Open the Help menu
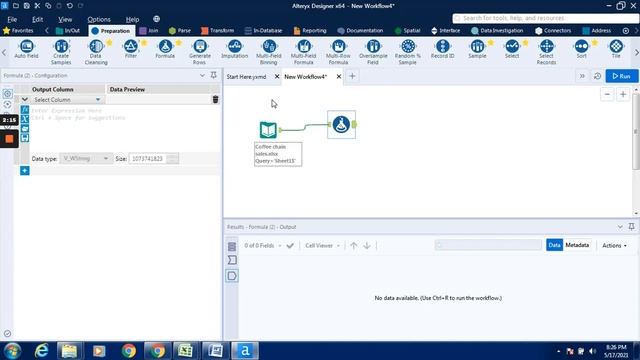 132,19
